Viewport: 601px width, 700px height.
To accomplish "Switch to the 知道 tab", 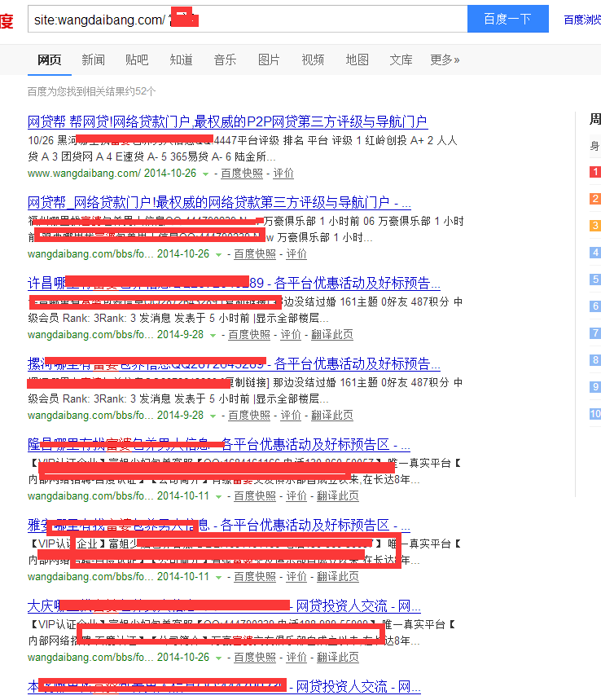I will click(x=181, y=59).
